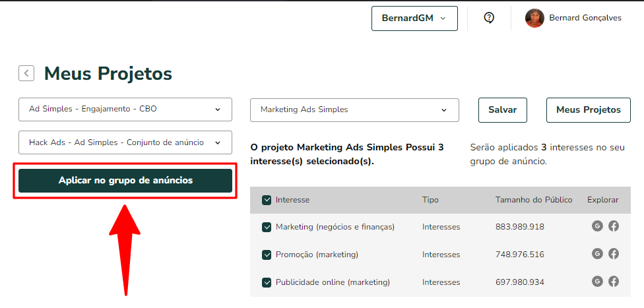This screenshot has width=644, height=308.
Task: Explore Marketing interest on Facebook icon
Action: [614, 226]
